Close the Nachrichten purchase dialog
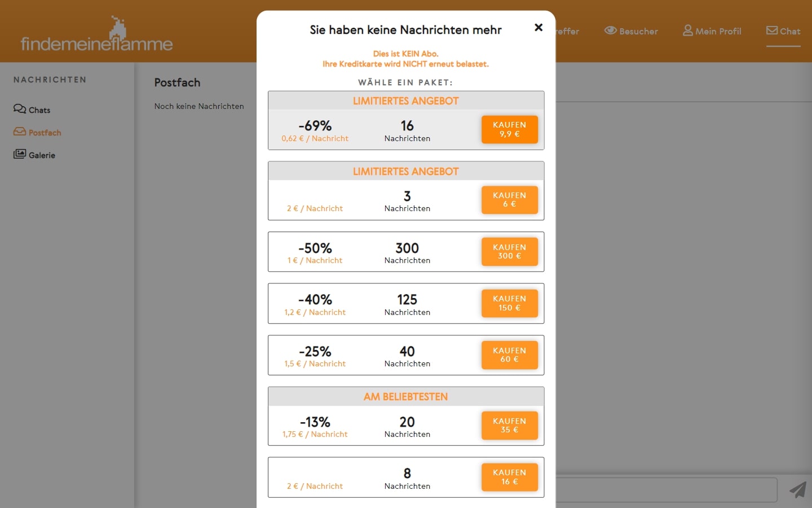 [x=539, y=27]
